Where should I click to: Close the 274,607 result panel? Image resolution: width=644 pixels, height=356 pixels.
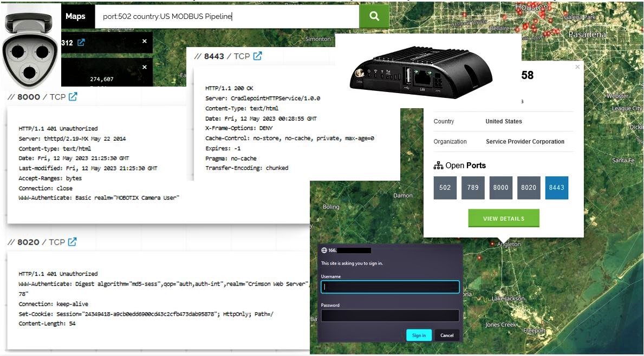[x=145, y=67]
